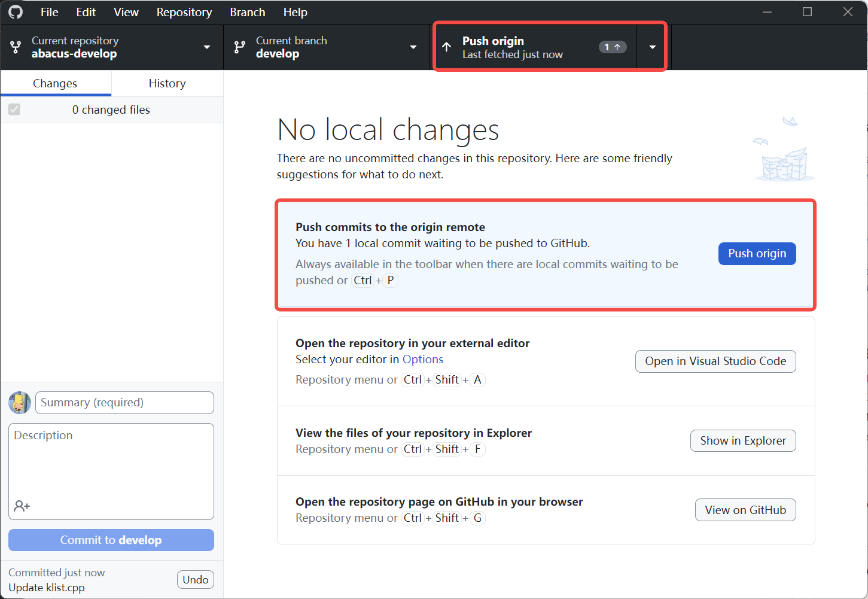868x599 pixels.
Task: Click the GitHub logo icon
Action: click(x=16, y=12)
